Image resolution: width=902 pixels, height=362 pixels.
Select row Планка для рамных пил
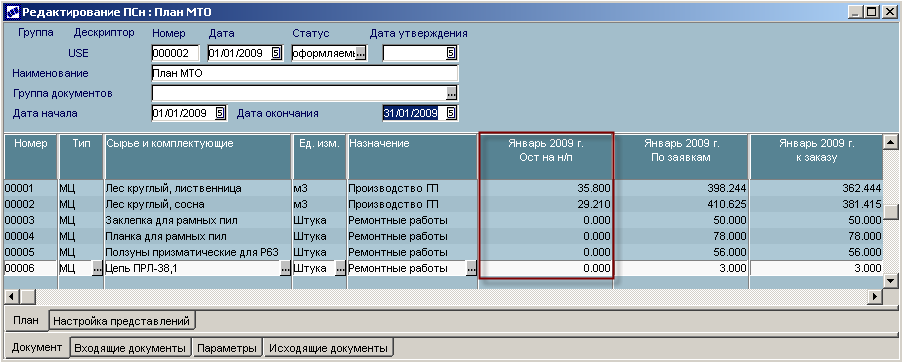coord(444,237)
